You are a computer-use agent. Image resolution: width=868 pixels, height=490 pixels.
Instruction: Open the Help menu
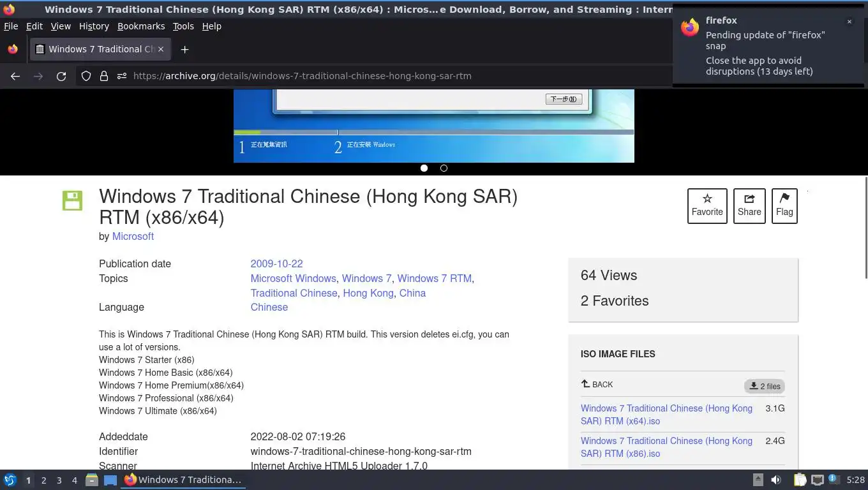(x=212, y=26)
